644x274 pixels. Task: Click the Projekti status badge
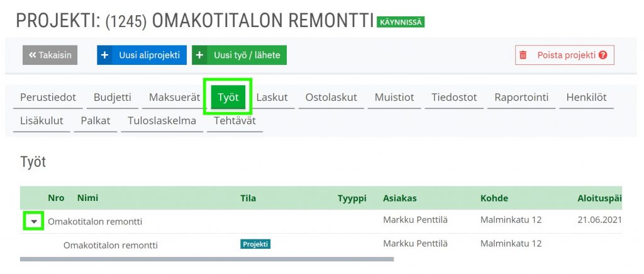[x=255, y=244]
